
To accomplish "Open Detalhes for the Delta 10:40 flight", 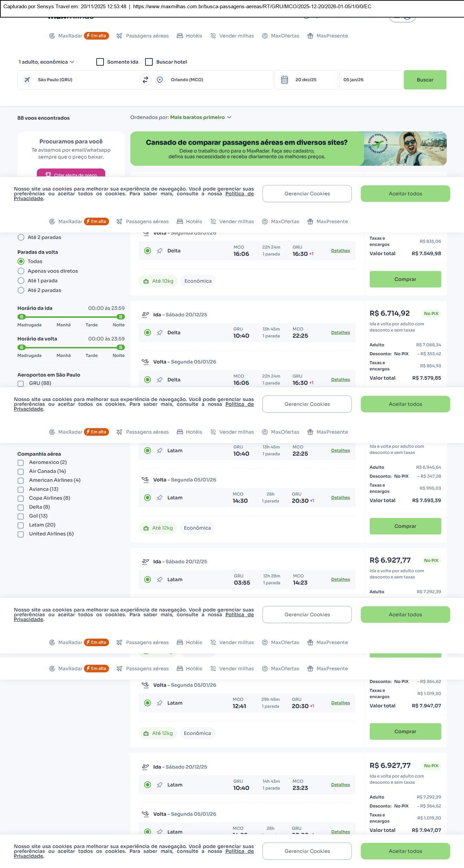I will pyautogui.click(x=340, y=333).
